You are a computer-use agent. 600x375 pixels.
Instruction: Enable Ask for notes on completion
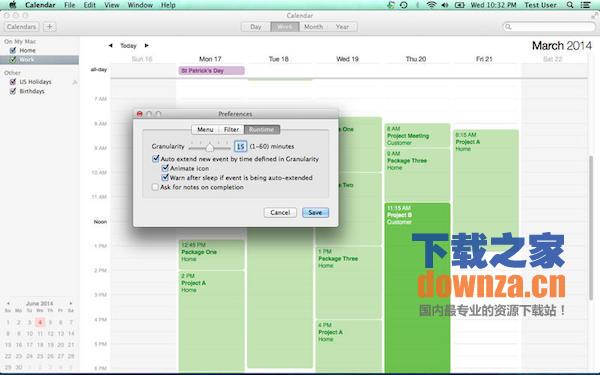[x=155, y=187]
